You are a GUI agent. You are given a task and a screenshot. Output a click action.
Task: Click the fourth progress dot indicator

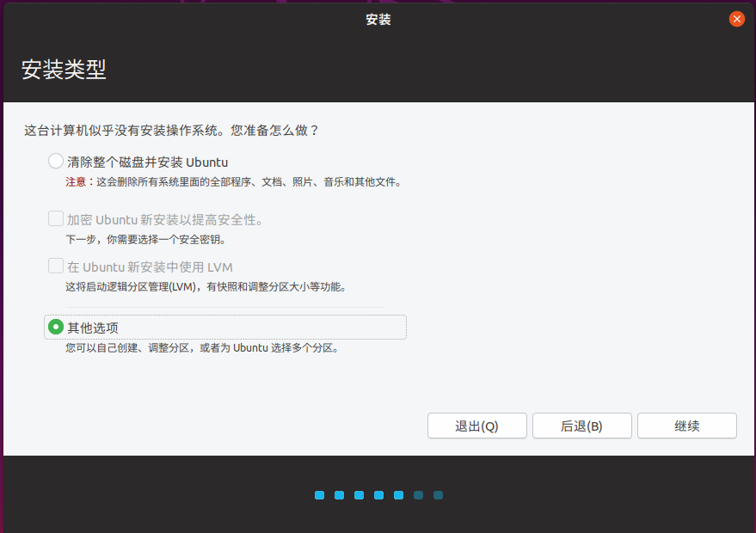pos(378,495)
